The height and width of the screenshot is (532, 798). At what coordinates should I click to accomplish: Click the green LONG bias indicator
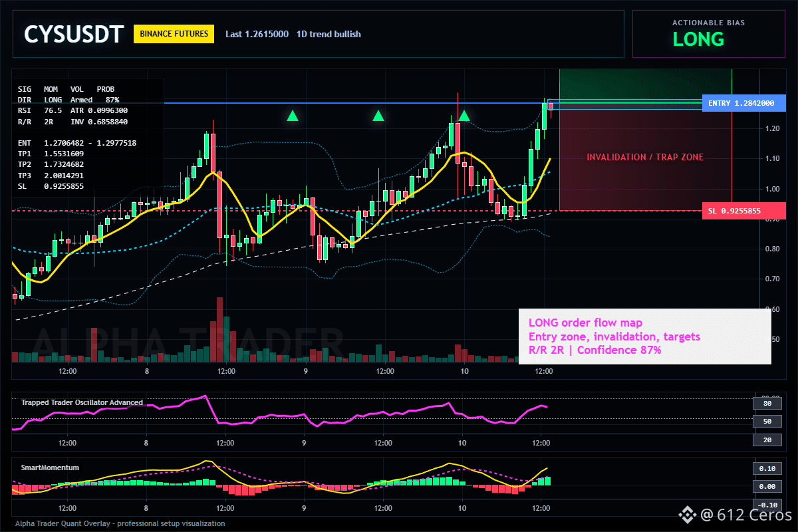coord(698,39)
